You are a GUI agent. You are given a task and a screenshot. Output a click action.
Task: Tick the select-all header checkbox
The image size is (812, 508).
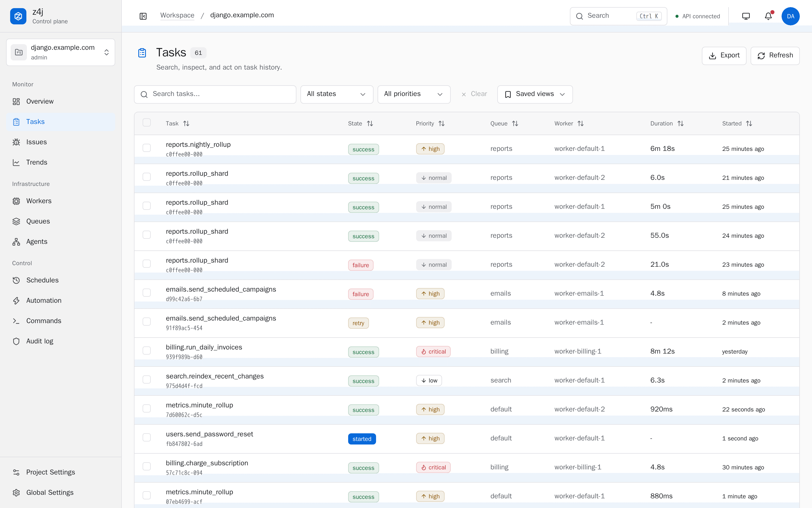click(x=147, y=122)
